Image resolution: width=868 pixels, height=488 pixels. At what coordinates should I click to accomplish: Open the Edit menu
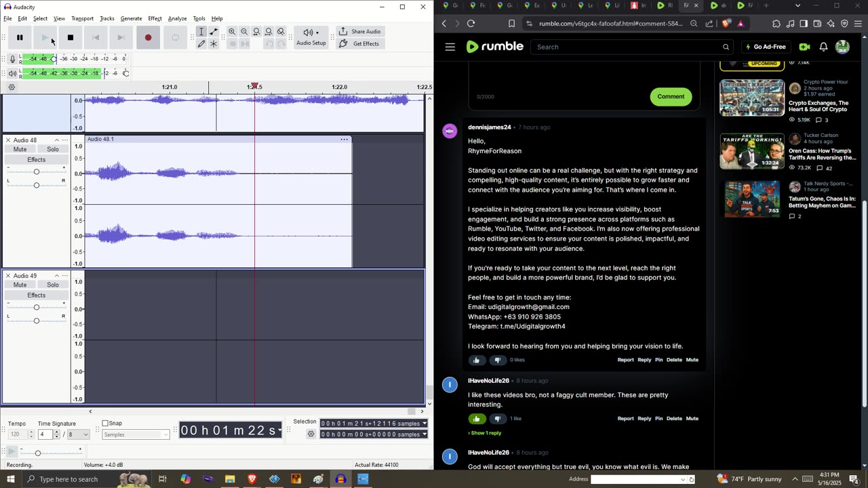[22, 18]
